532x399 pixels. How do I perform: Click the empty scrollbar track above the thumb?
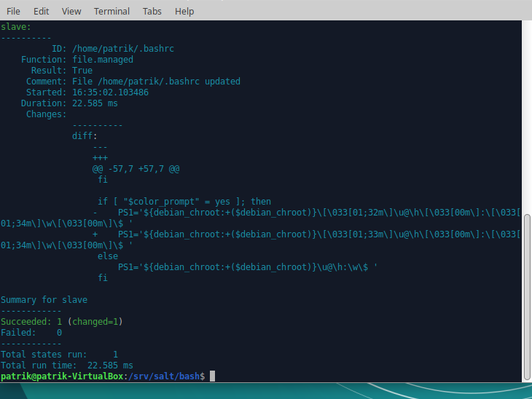click(x=527, y=109)
